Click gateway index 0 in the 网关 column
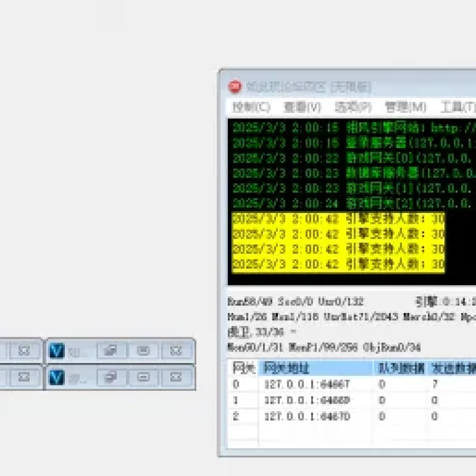This screenshot has width=476, height=476. point(236,384)
